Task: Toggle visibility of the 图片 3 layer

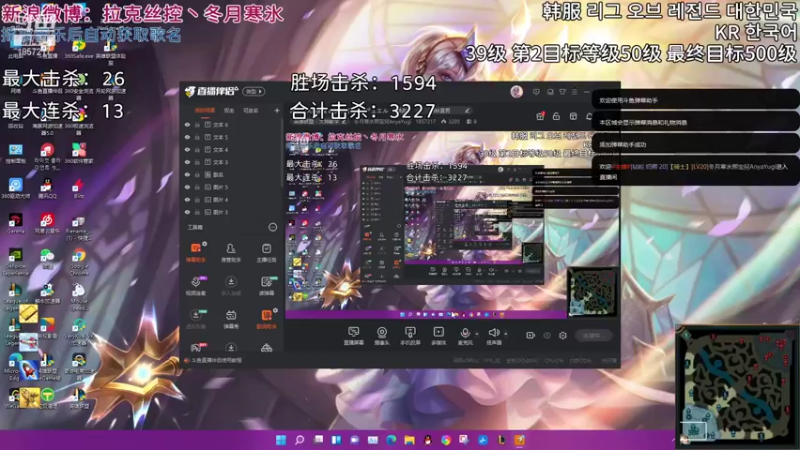Action: 187,212
